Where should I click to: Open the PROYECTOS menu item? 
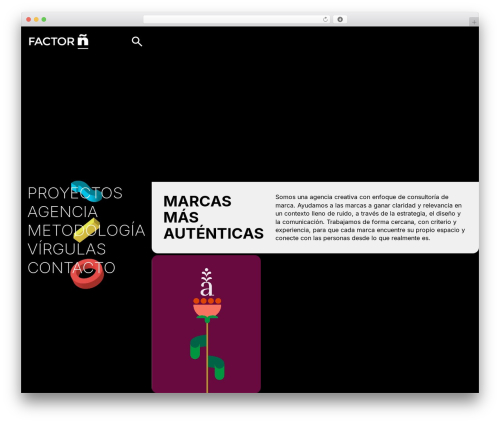coord(75,193)
